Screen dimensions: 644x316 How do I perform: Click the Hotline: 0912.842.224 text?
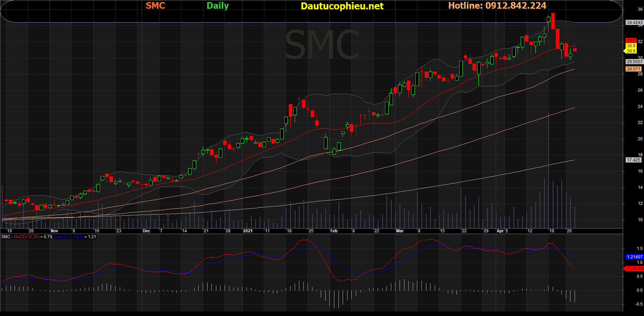497,6
